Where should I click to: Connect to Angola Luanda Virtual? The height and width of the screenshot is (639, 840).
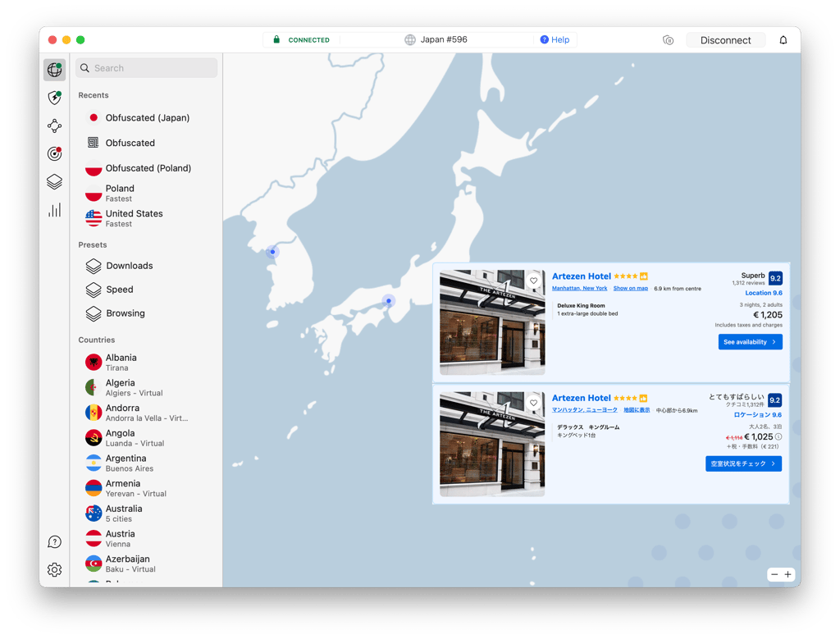(146, 438)
